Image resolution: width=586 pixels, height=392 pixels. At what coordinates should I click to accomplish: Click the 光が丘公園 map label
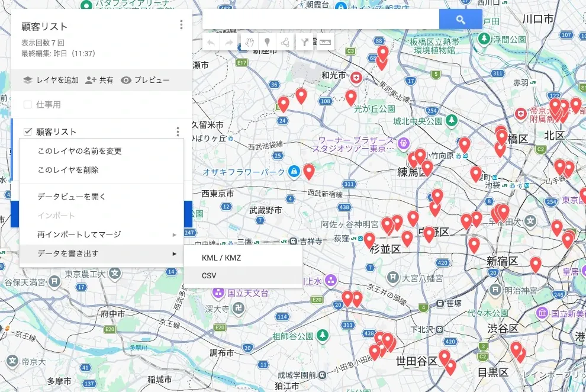point(375,109)
